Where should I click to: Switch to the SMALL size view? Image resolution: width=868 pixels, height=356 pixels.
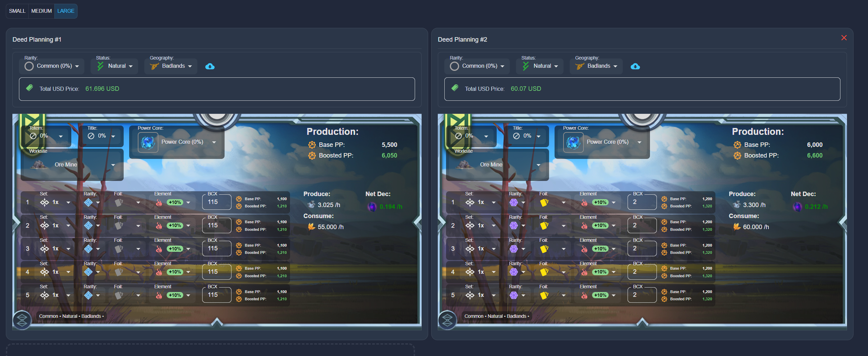tap(17, 11)
